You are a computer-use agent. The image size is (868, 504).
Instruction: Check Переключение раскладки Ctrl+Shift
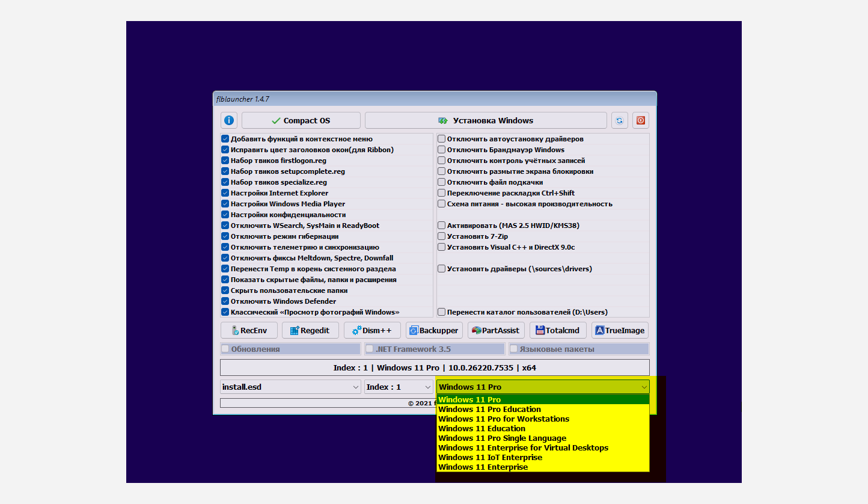442,193
